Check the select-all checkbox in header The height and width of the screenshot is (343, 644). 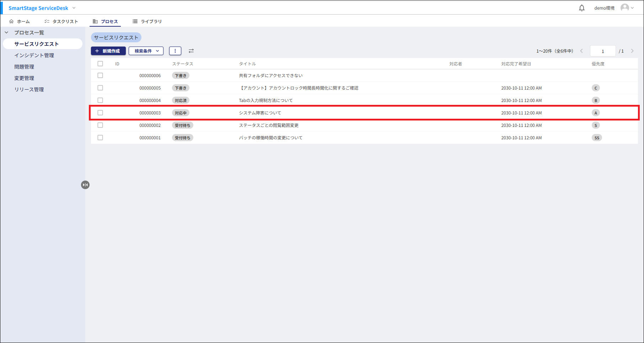click(x=100, y=64)
